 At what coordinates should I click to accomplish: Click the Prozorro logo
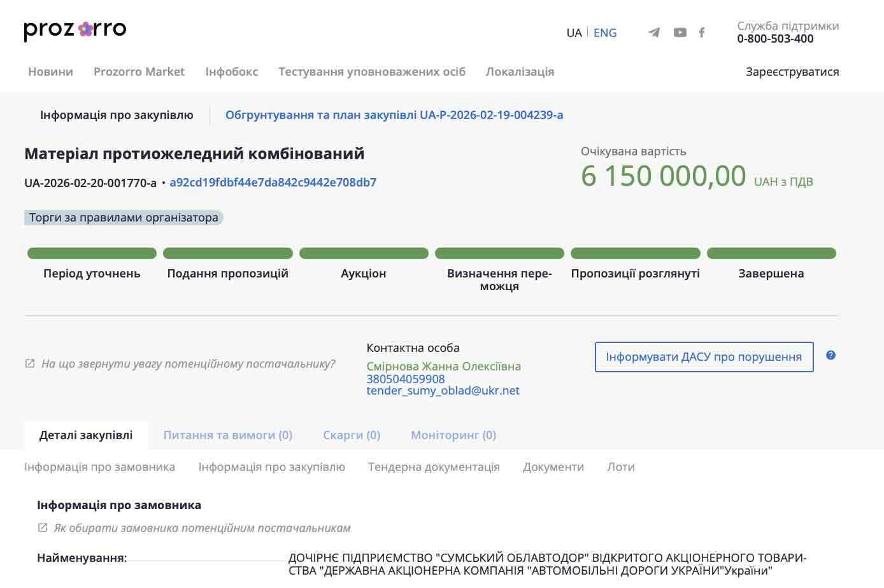point(74,29)
